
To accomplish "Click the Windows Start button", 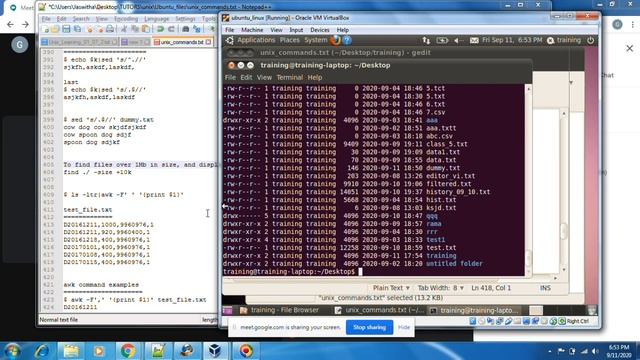I will (12, 351).
